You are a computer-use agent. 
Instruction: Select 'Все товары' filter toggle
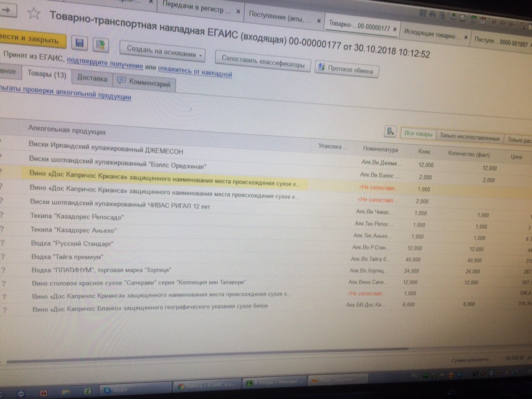click(x=418, y=134)
